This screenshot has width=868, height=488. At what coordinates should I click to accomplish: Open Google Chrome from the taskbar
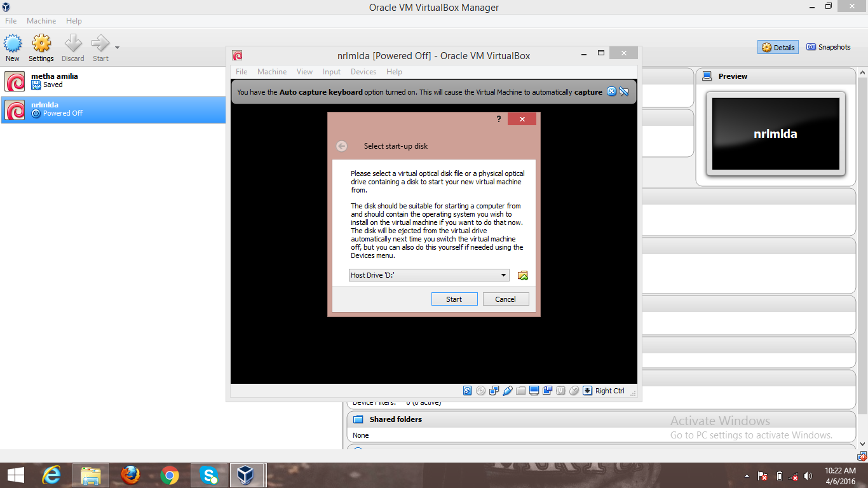170,475
